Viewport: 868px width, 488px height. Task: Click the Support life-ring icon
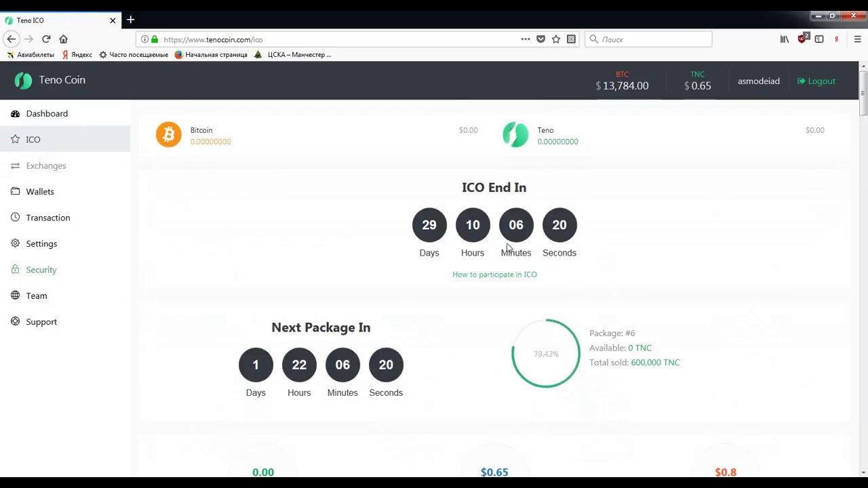15,321
